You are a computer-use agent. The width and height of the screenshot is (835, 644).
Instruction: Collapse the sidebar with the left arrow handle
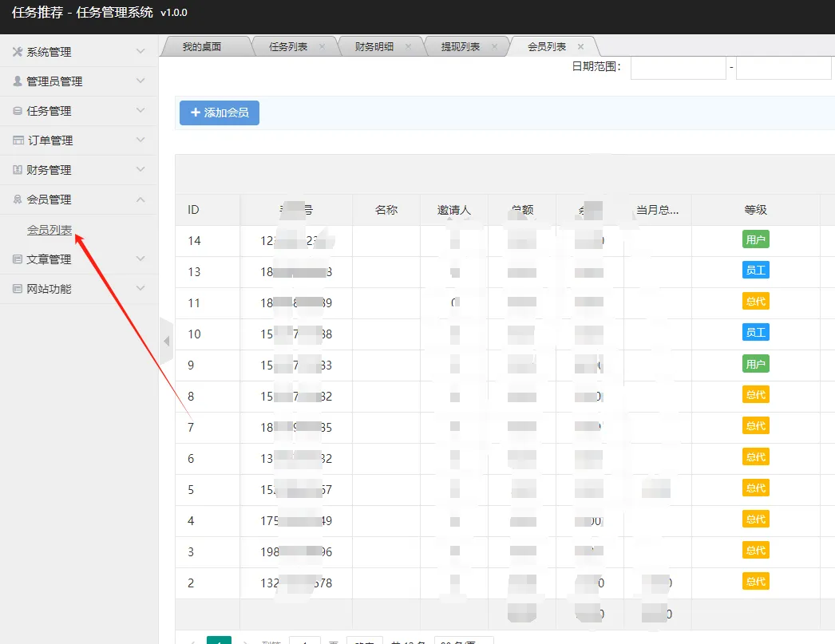(x=167, y=342)
